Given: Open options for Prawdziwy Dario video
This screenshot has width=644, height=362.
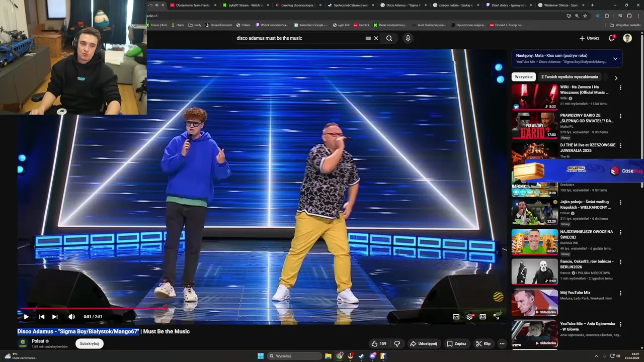Looking at the screenshot, I should (x=620, y=116).
